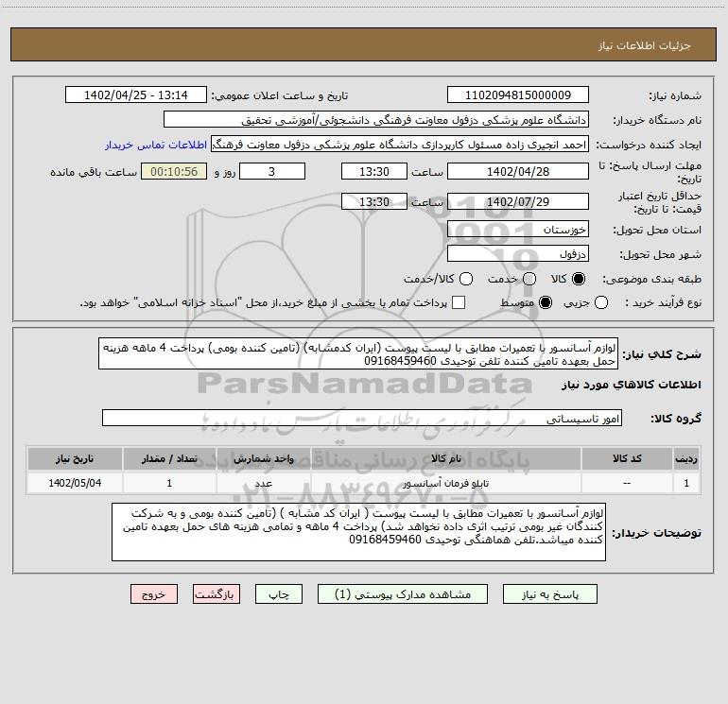Select the متوسط purchase type radio
Screen dimensions: 728x704
[x=546, y=302]
